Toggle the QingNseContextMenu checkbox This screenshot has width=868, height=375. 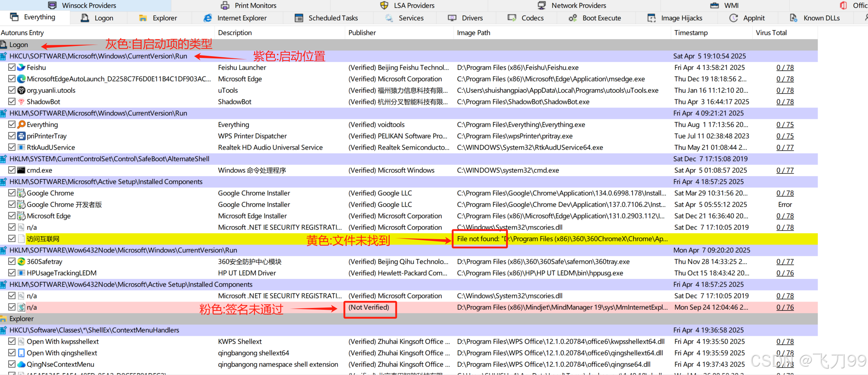(x=12, y=364)
